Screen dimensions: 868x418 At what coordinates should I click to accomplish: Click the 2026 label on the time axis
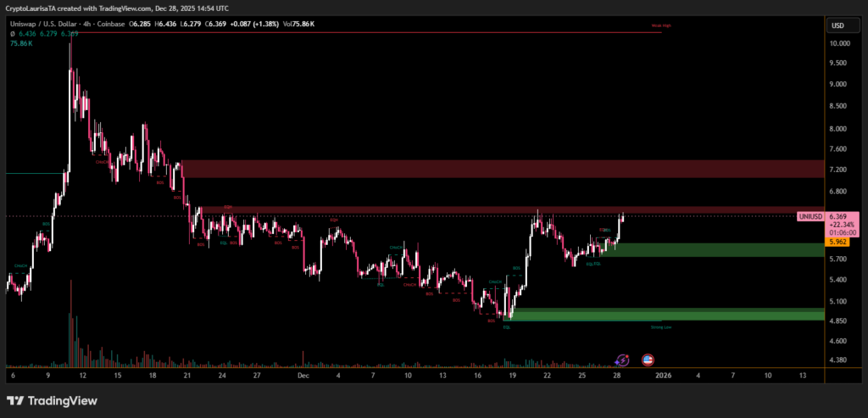pyautogui.click(x=663, y=374)
